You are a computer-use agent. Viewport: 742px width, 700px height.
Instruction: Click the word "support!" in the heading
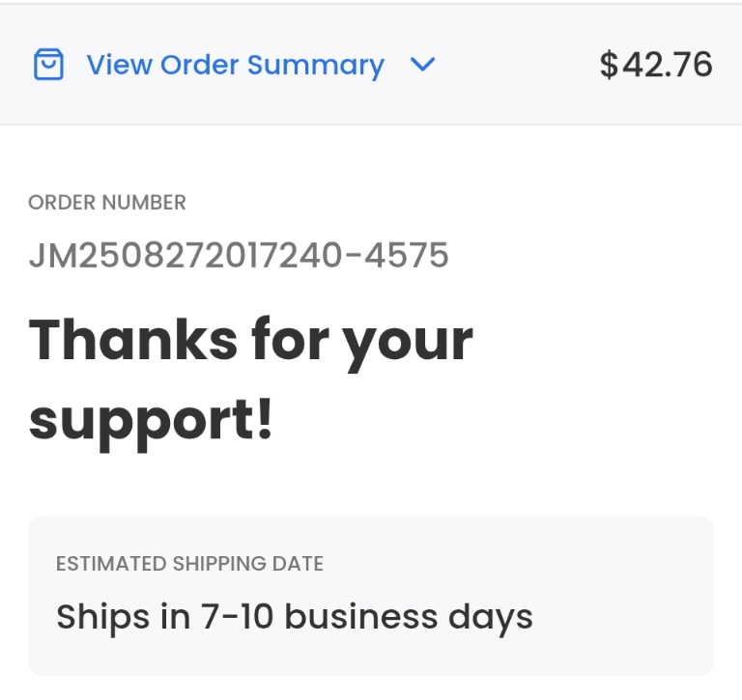152,420
